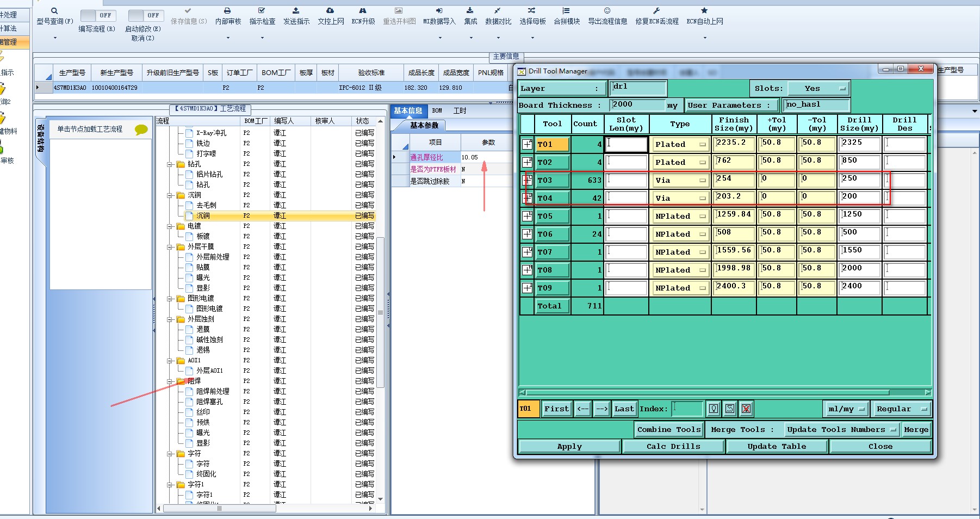Collapse the 钻孔 tree folder
The width and height of the screenshot is (980, 519).
170,164
